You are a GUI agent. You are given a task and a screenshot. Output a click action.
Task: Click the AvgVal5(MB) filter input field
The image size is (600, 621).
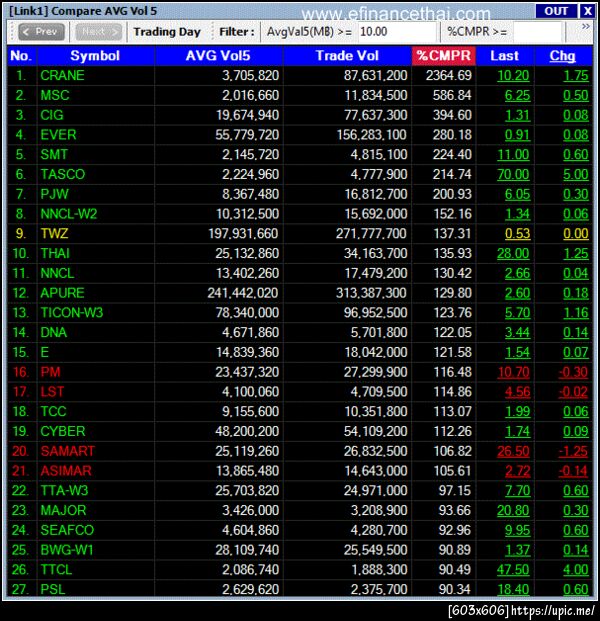click(x=397, y=32)
